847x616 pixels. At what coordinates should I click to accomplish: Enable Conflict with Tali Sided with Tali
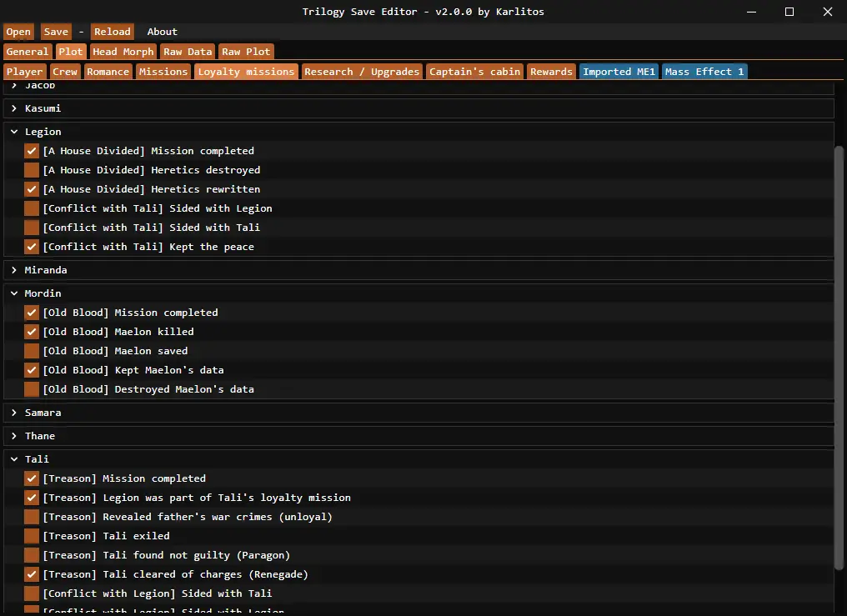[x=32, y=228]
